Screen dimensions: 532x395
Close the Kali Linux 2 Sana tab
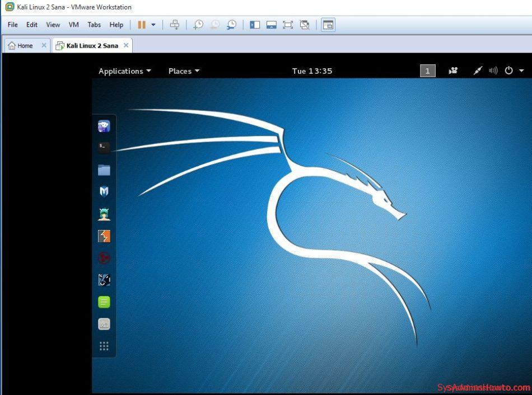pyautogui.click(x=126, y=45)
